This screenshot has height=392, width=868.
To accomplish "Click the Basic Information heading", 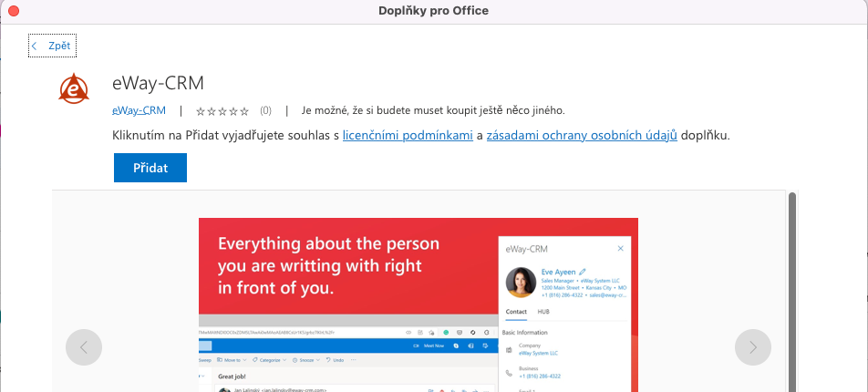I will click(x=525, y=333).
